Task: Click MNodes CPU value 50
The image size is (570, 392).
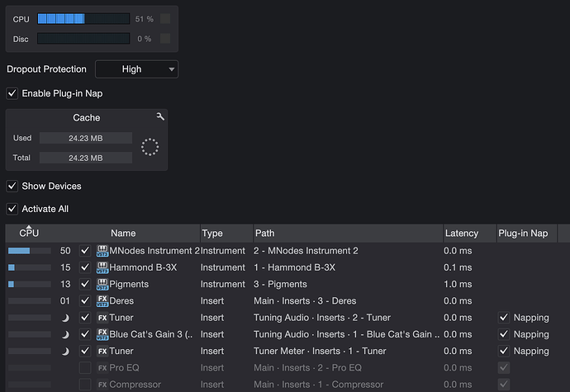Action: click(x=65, y=251)
